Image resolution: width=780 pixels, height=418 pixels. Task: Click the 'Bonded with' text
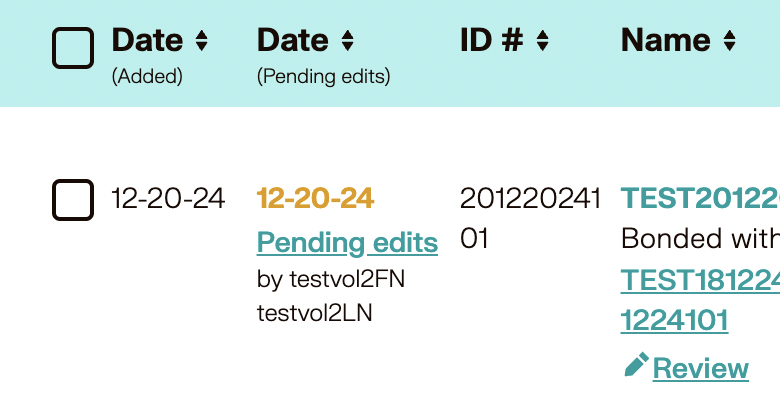click(x=700, y=239)
